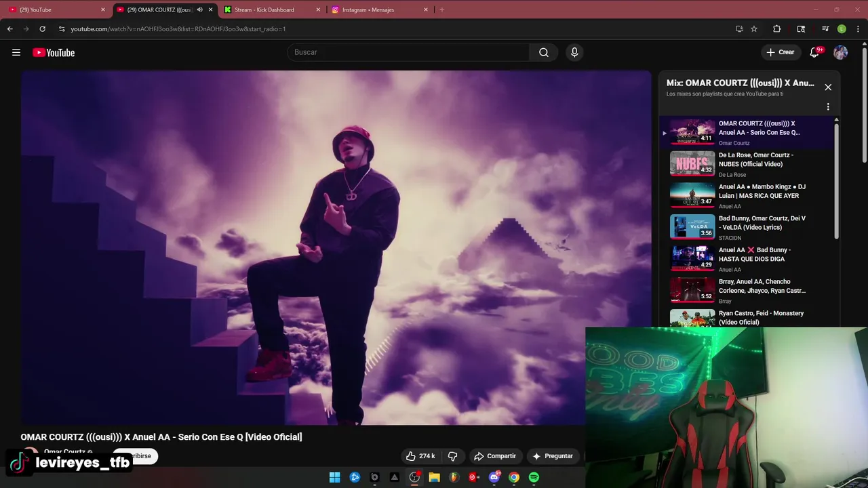Open Spotify from the taskbar
The image size is (868, 488).
click(534, 477)
